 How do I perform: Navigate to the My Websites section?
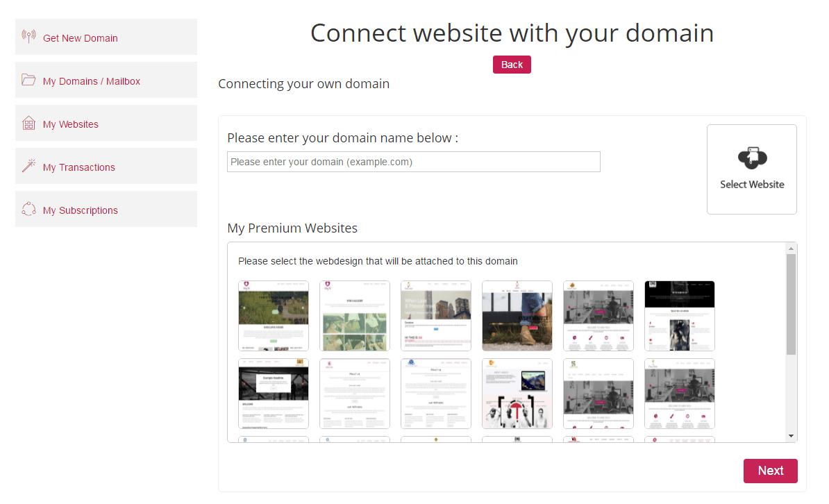pos(72,123)
